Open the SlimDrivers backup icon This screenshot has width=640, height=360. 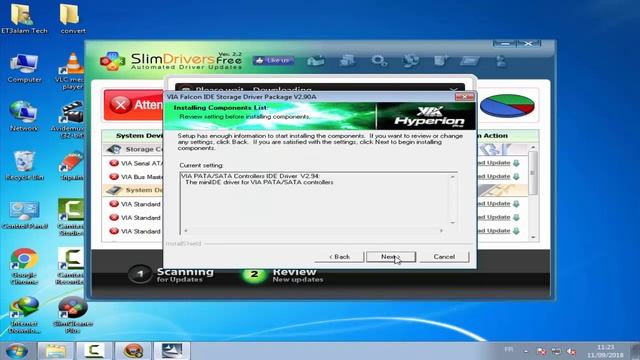[347, 61]
